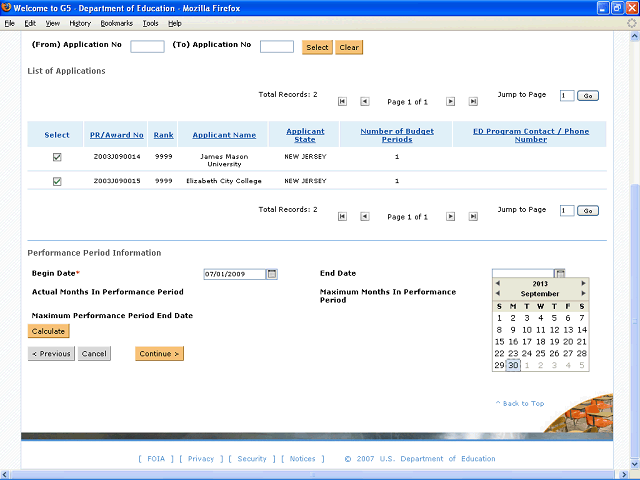Screen dimensions: 640x480
Task: Go to previous year in calendar popup
Action: pos(497,284)
